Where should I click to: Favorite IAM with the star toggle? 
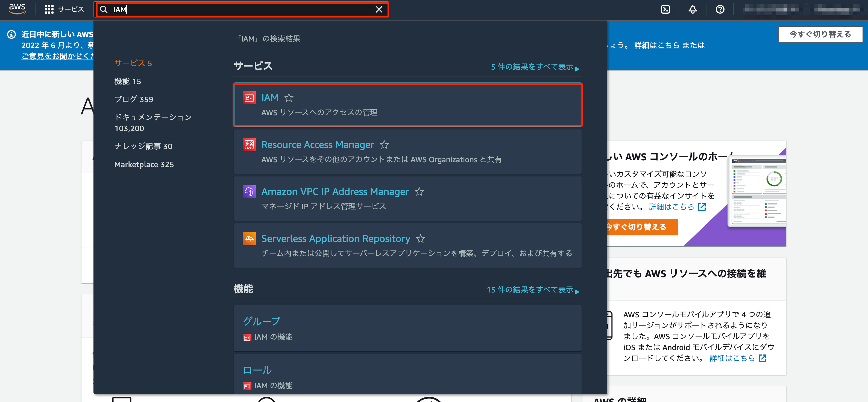click(289, 98)
